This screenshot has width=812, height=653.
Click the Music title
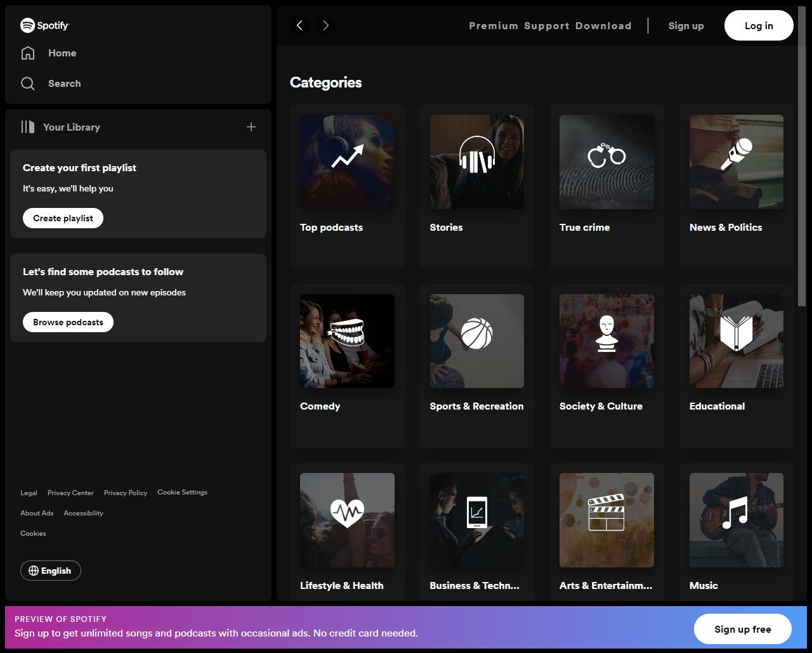(704, 586)
